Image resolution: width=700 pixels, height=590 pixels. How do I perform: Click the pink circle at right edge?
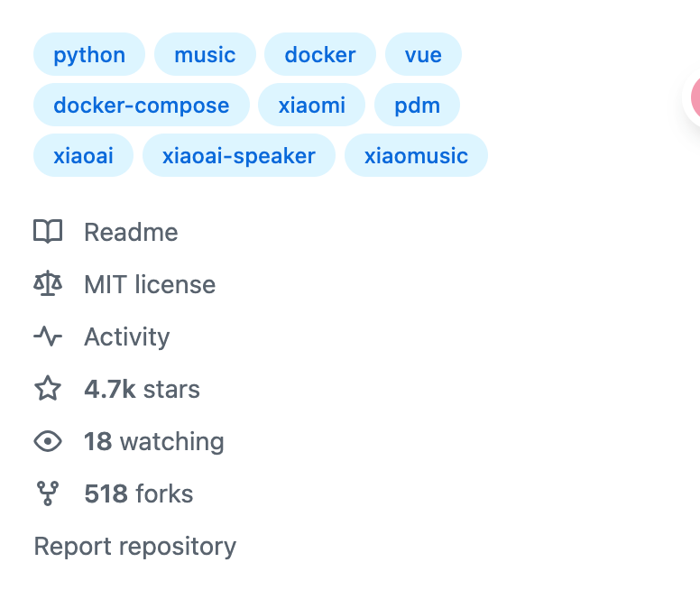pos(695,98)
